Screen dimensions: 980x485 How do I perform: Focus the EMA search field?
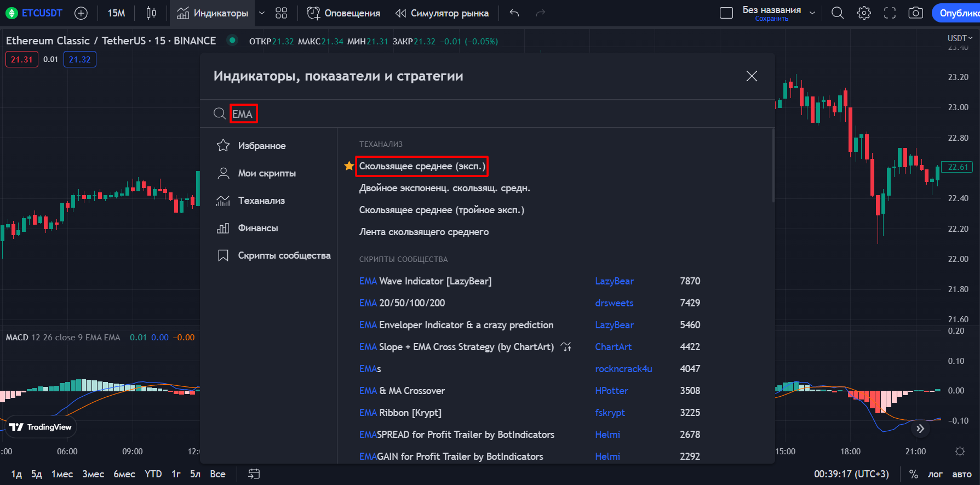pos(488,114)
